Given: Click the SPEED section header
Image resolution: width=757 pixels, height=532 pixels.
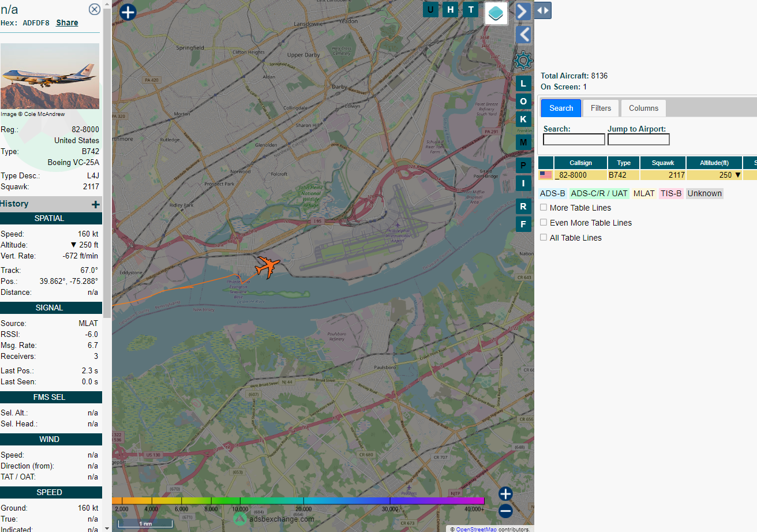Looking at the screenshot, I should tap(50, 492).
